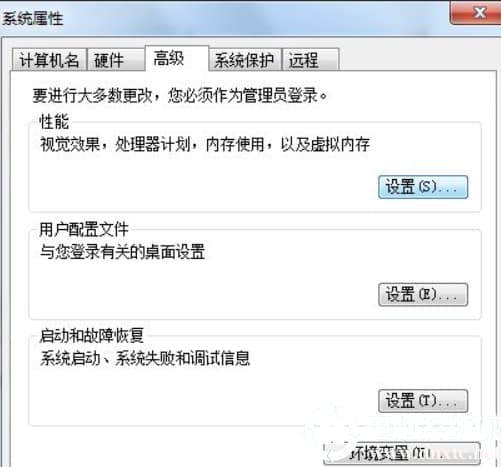Screen dimensions: 501x467
Task: Open the 环境变量 button
Action: [402, 454]
